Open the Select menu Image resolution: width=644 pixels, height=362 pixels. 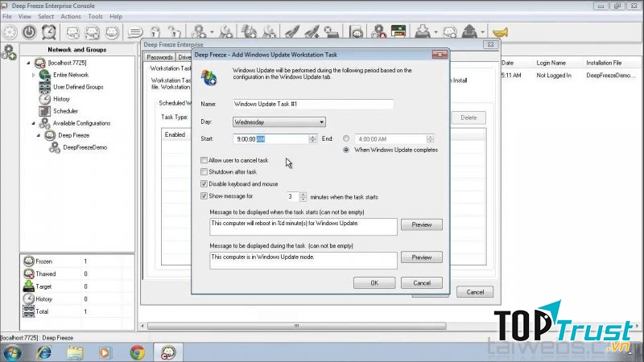(x=46, y=16)
